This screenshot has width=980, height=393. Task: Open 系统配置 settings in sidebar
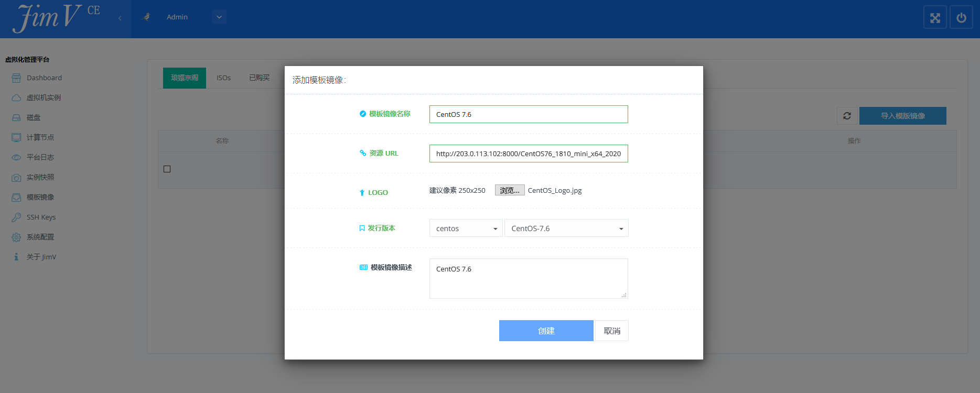tap(40, 237)
